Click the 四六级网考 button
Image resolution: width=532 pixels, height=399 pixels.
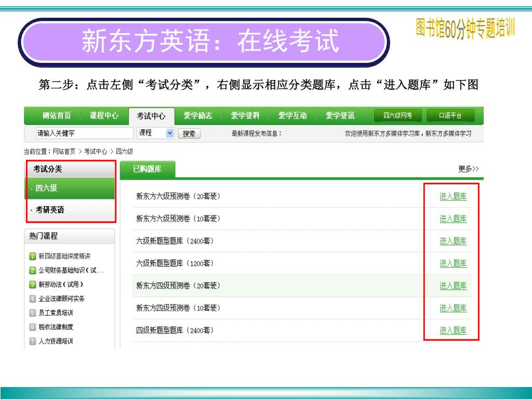click(397, 116)
